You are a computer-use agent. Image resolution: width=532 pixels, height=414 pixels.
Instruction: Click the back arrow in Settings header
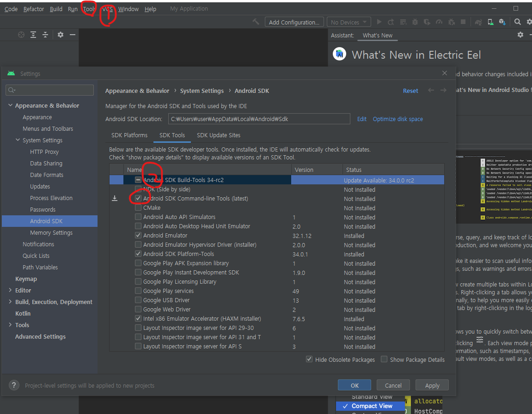click(431, 90)
